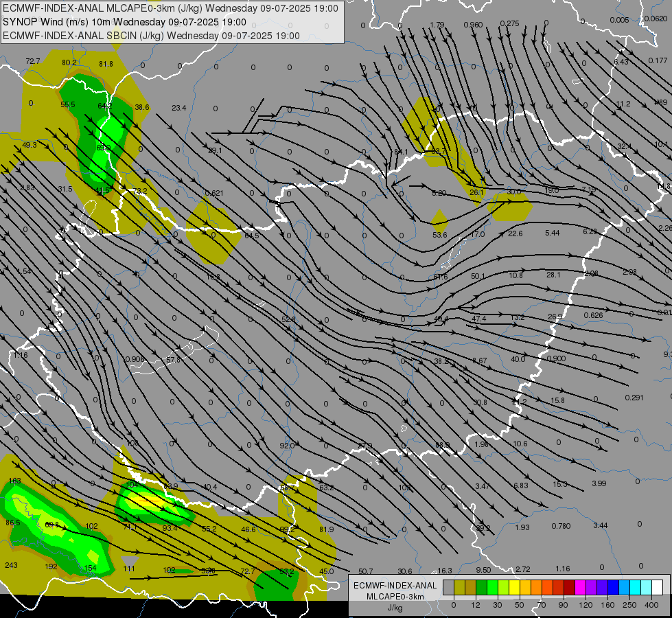
Task: Click the map value 111
Action: tap(129, 569)
